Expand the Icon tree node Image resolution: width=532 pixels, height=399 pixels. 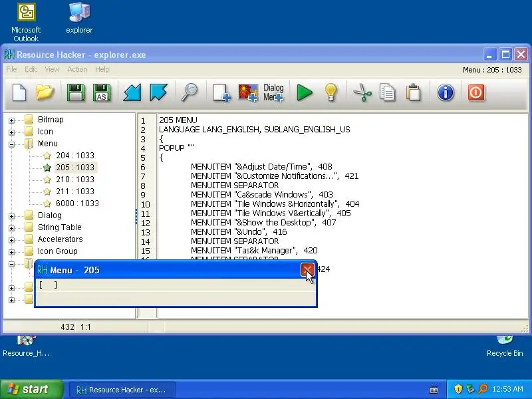[11, 132]
